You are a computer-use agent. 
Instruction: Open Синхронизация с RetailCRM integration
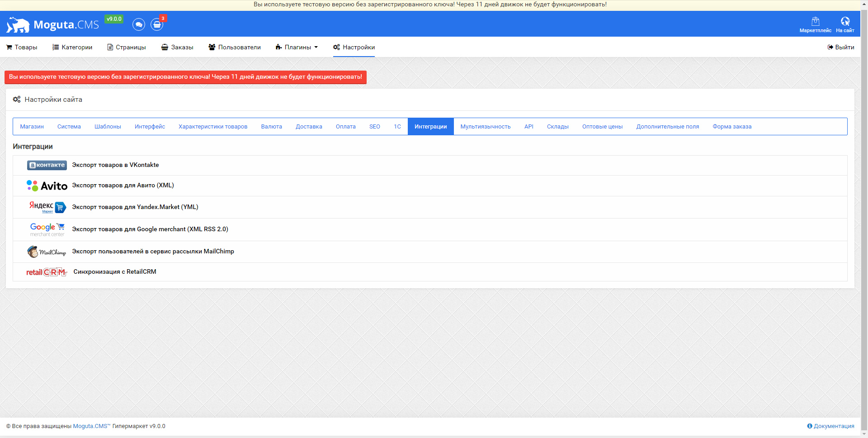[115, 272]
